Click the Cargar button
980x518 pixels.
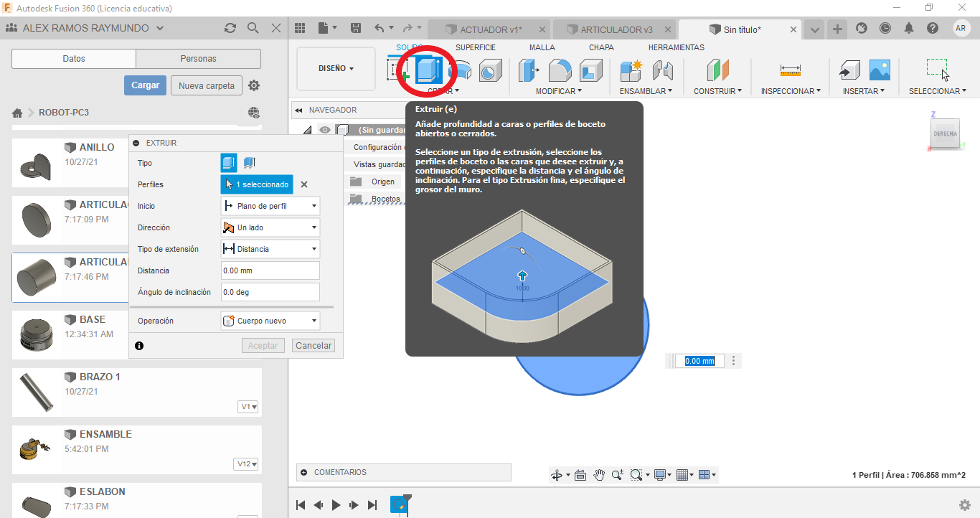[145, 85]
